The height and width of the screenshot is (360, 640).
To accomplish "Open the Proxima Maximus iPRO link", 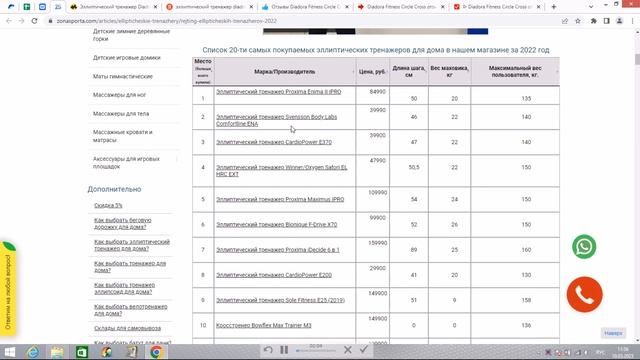I will pyautogui.click(x=280, y=199).
